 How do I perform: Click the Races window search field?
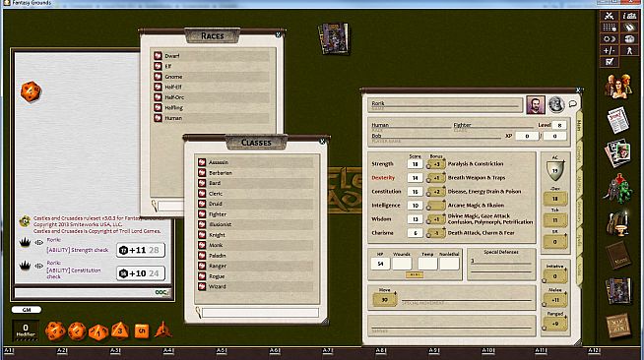coord(170,206)
